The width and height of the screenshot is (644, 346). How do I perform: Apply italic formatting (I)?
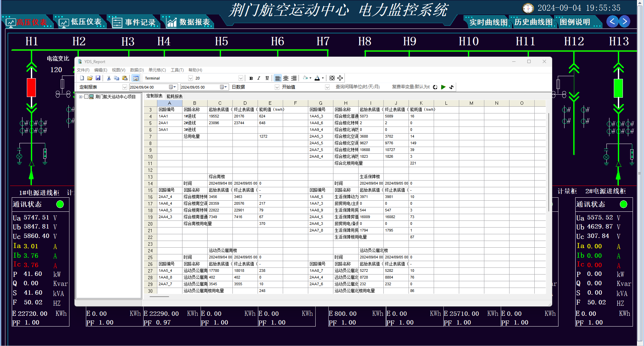259,78
